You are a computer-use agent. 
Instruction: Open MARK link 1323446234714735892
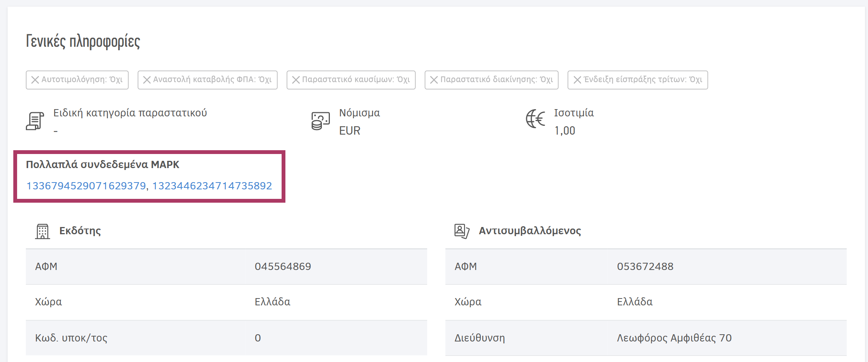point(212,186)
